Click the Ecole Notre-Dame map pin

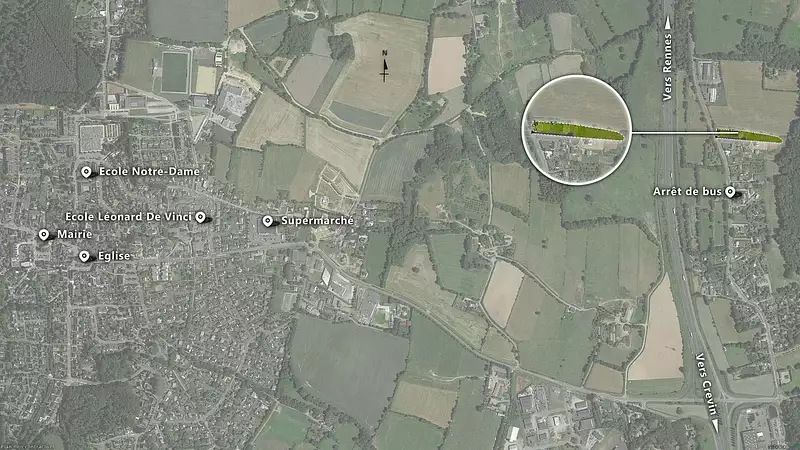[x=86, y=172]
